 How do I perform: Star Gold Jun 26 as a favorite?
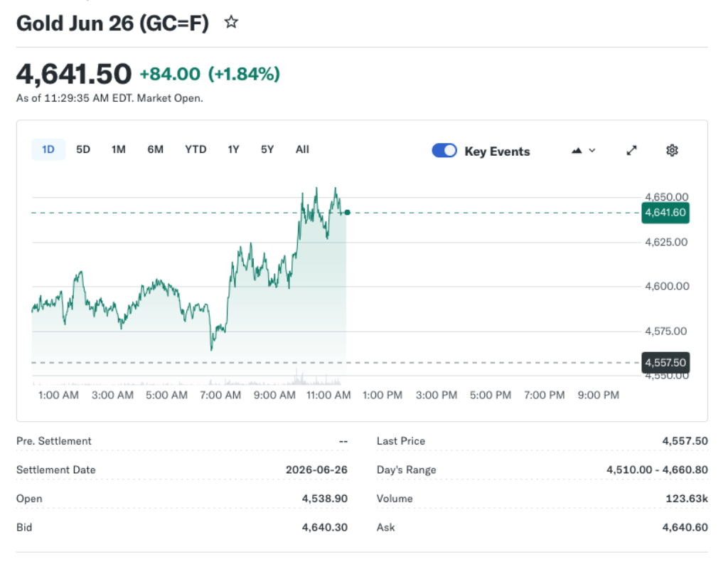pos(231,23)
